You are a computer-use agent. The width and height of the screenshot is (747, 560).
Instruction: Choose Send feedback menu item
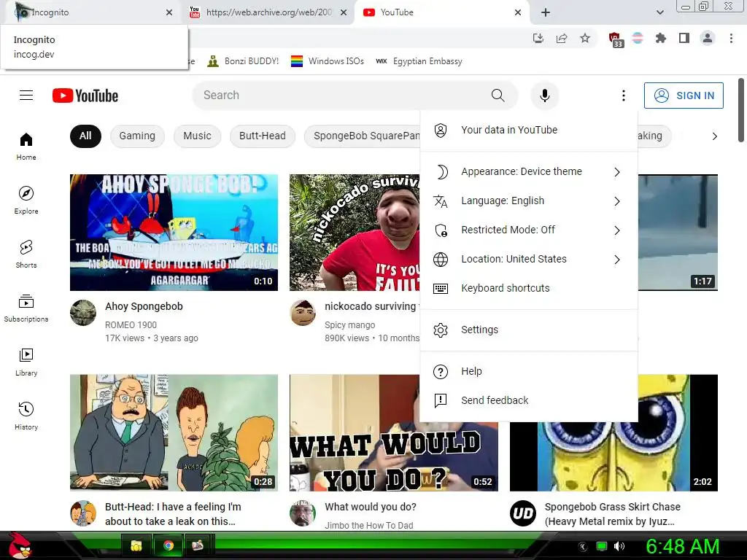[529, 400]
